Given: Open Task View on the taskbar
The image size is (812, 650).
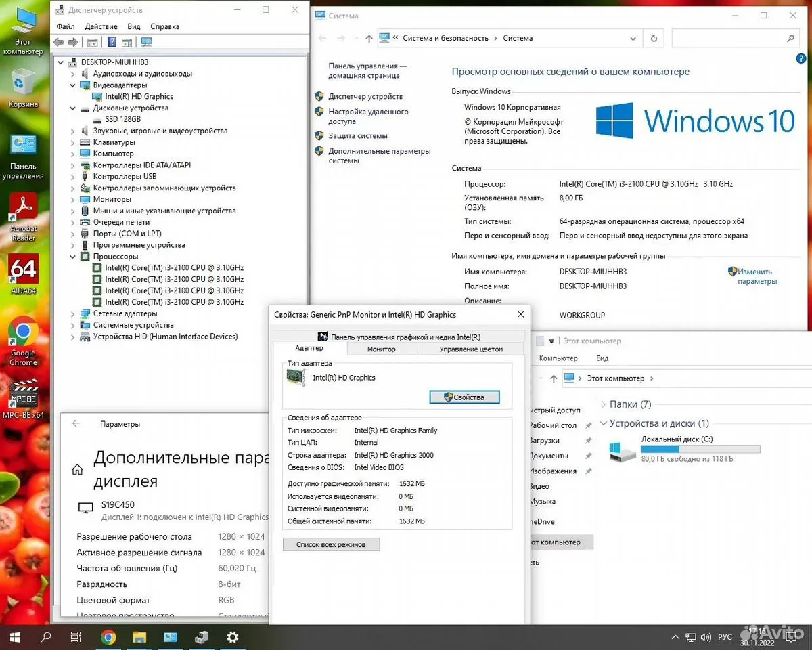Looking at the screenshot, I should coord(76,637).
